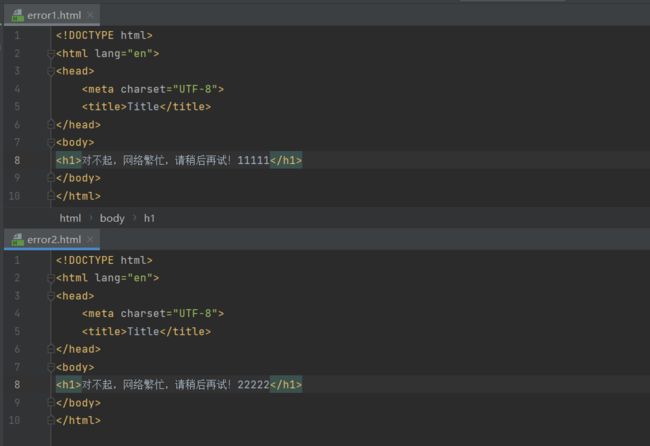The image size is (650, 446).
Task: Select html in the breadcrumb bar
Action: click(x=70, y=218)
